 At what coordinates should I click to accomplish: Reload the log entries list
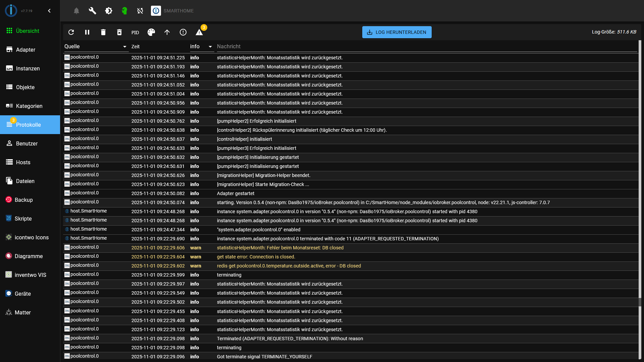click(x=71, y=32)
